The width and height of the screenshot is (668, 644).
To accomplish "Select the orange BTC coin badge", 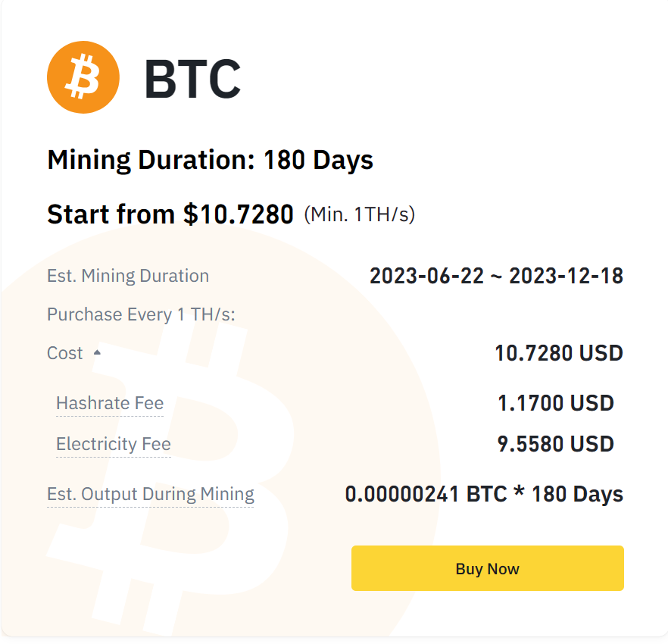I will 82,77.
